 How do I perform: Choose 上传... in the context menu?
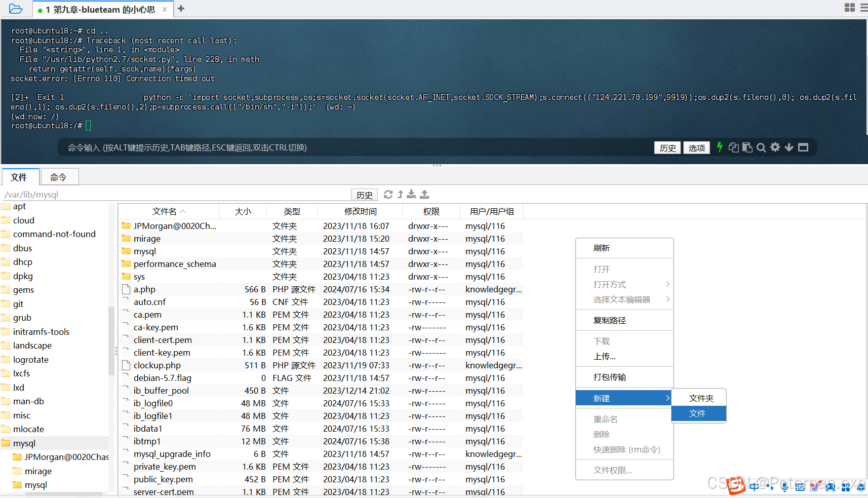click(624, 357)
